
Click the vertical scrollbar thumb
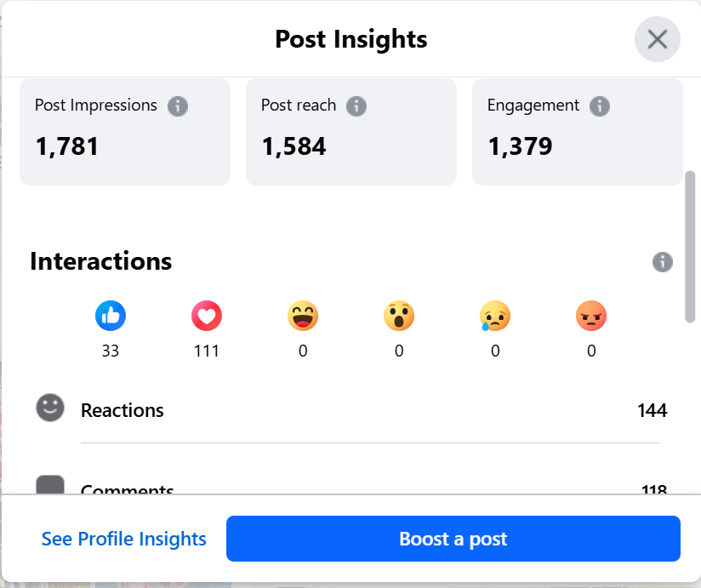tap(690, 247)
